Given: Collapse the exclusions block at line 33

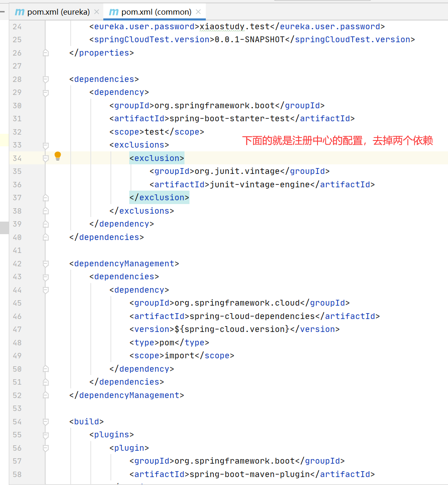Looking at the screenshot, I should coord(46,145).
